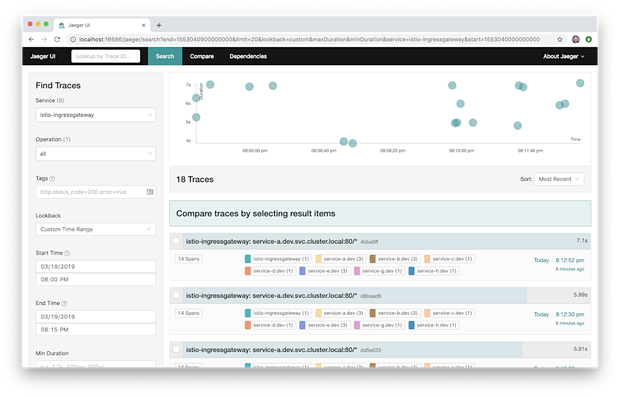Open the browser profile avatar
Viewport: 620px width, 397px height.
pos(576,39)
